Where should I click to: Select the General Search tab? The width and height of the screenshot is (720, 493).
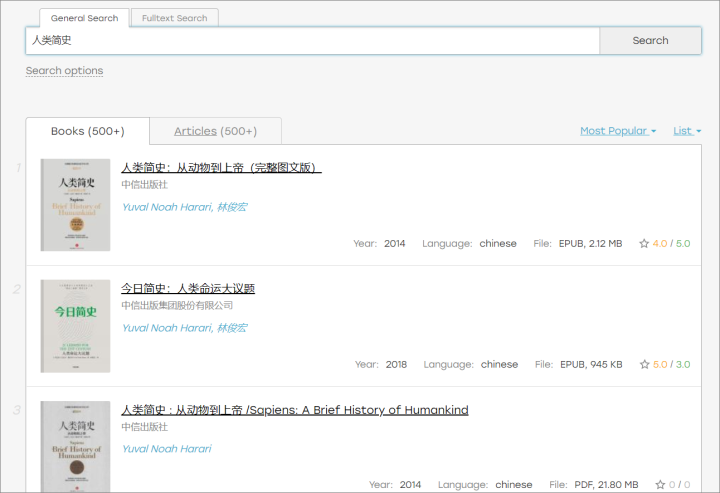(x=84, y=18)
